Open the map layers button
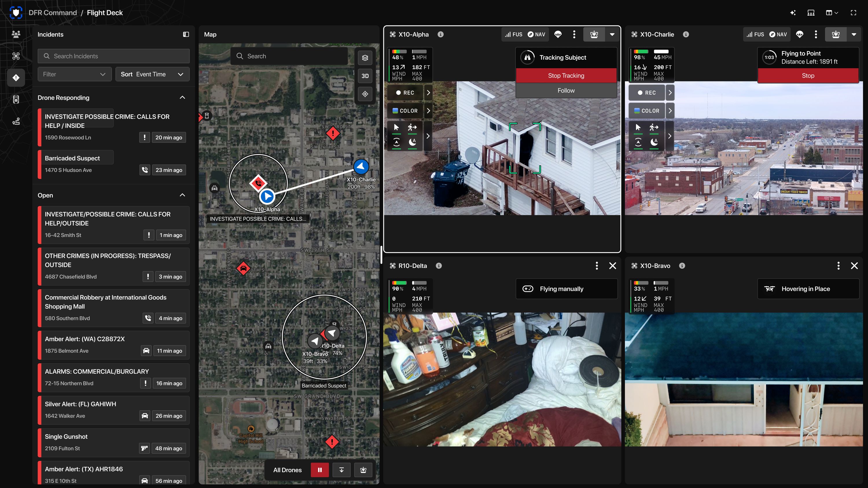Screen dimensions: 868x488 [365, 58]
